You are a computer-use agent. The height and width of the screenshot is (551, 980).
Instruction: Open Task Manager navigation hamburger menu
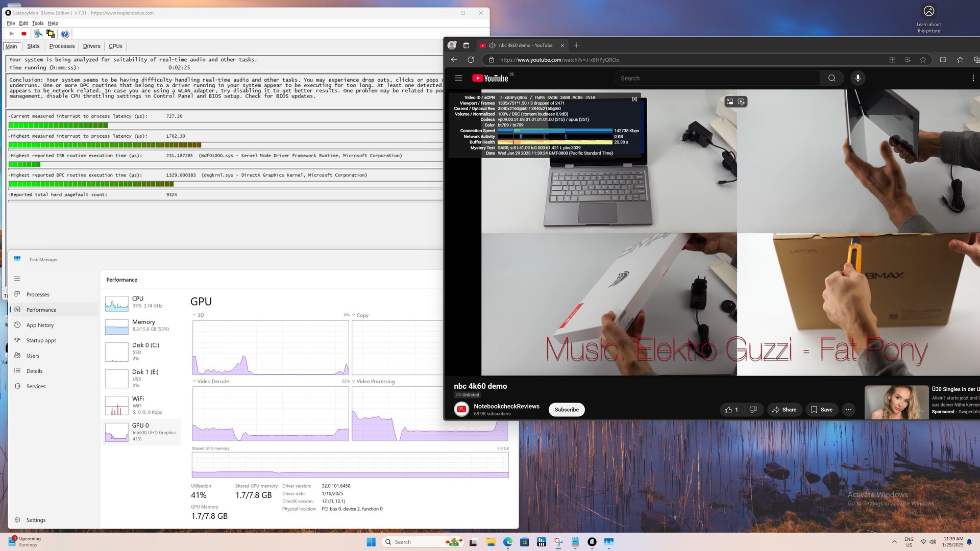17,279
